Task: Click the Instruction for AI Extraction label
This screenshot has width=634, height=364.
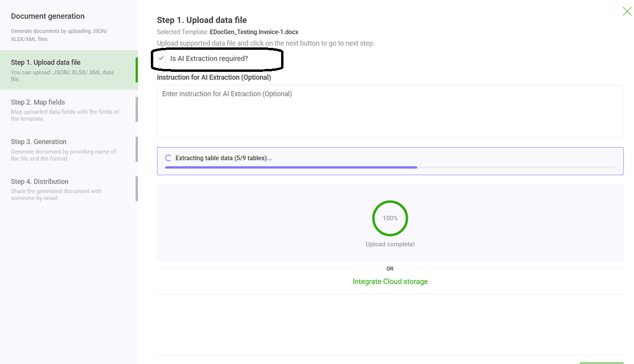Action: pyautogui.click(x=214, y=77)
